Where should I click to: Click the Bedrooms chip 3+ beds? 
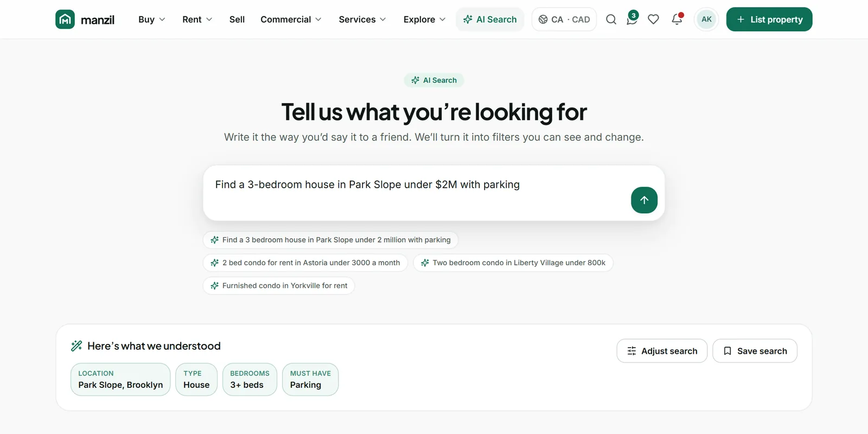coord(250,380)
